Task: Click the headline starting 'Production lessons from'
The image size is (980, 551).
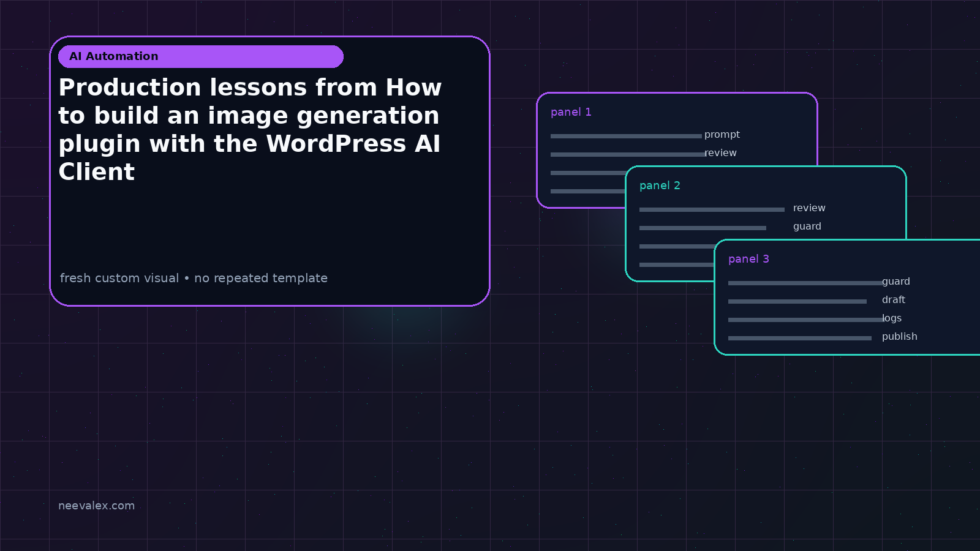Action: (250, 130)
